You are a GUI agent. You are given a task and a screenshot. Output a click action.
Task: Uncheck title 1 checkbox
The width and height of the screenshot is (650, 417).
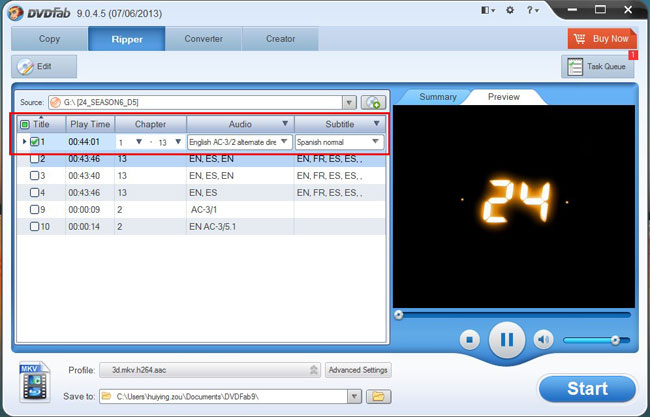(35, 142)
